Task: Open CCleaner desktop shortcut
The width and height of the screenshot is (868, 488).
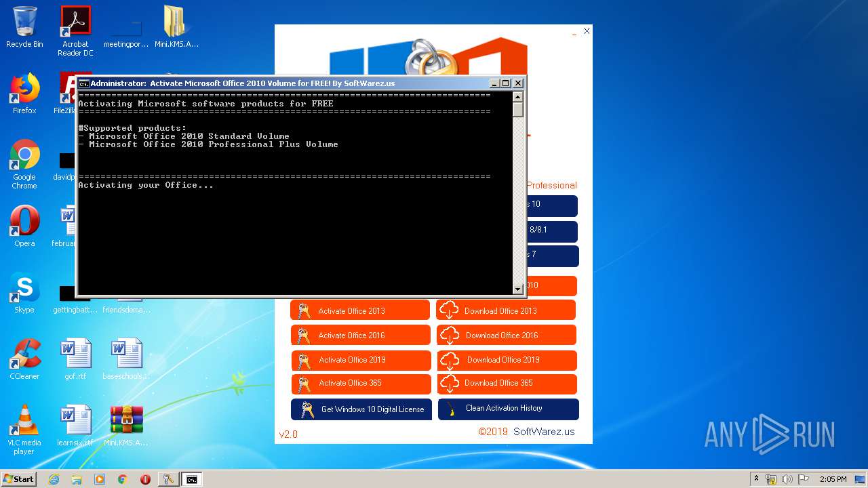Action: tap(24, 359)
